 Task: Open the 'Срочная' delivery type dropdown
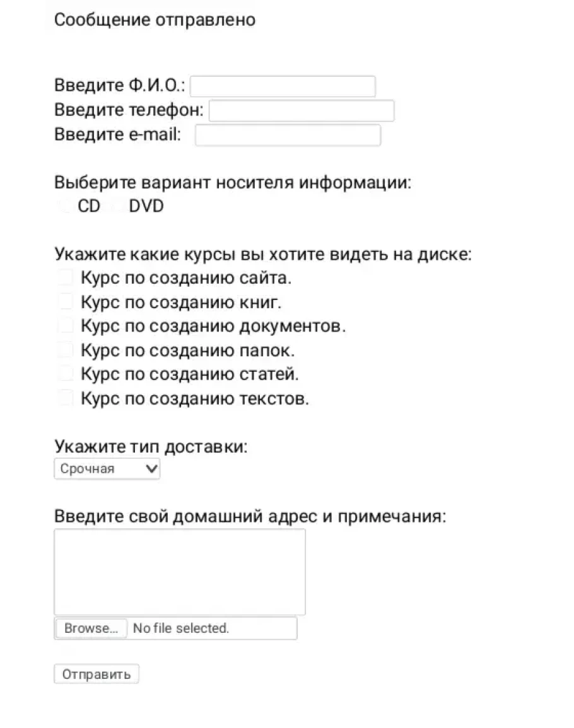point(107,469)
